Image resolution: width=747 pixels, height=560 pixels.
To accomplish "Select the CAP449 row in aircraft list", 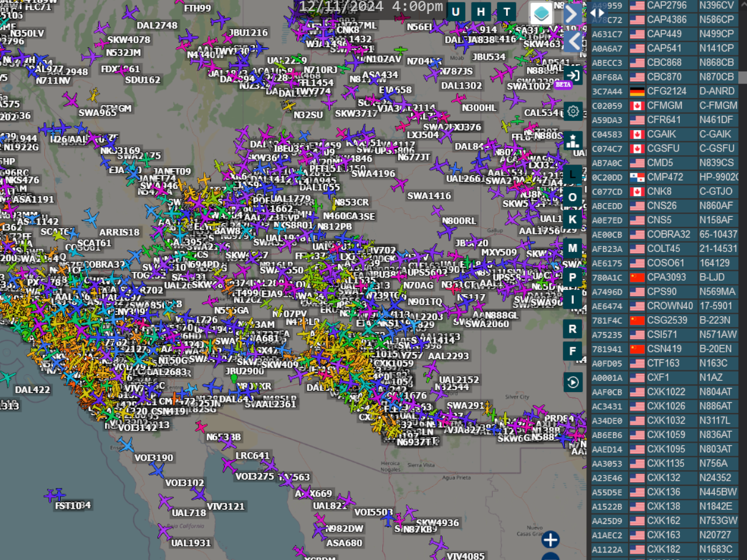I will (666, 34).
